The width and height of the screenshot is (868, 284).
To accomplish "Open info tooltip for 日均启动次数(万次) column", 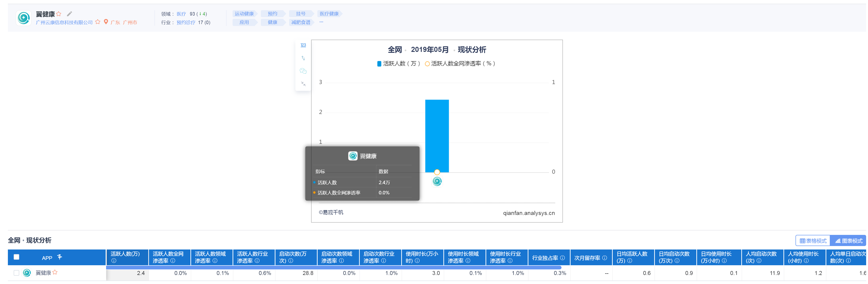I will (677, 261).
